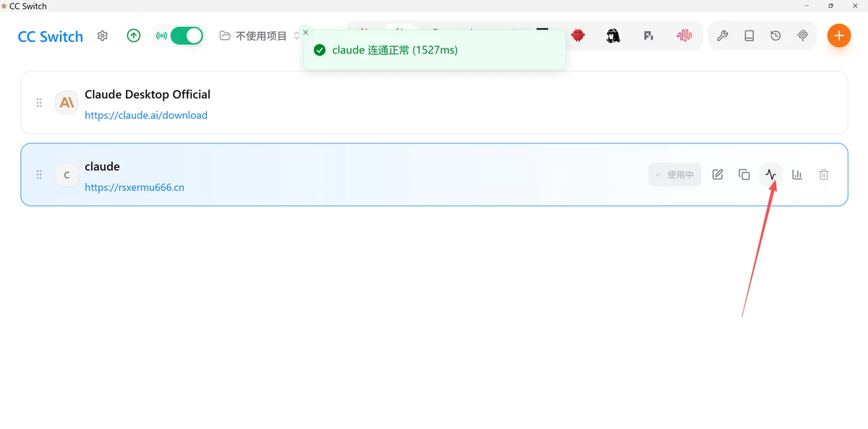This screenshot has height=429, width=868.
Task: Click the green upward-arrow update icon
Action: point(134,35)
